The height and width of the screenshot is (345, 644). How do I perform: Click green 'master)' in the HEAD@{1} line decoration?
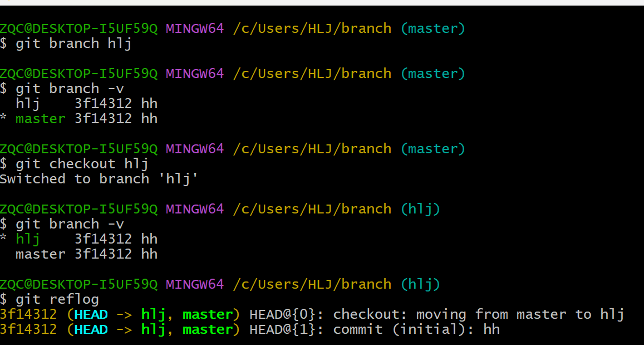point(211,329)
